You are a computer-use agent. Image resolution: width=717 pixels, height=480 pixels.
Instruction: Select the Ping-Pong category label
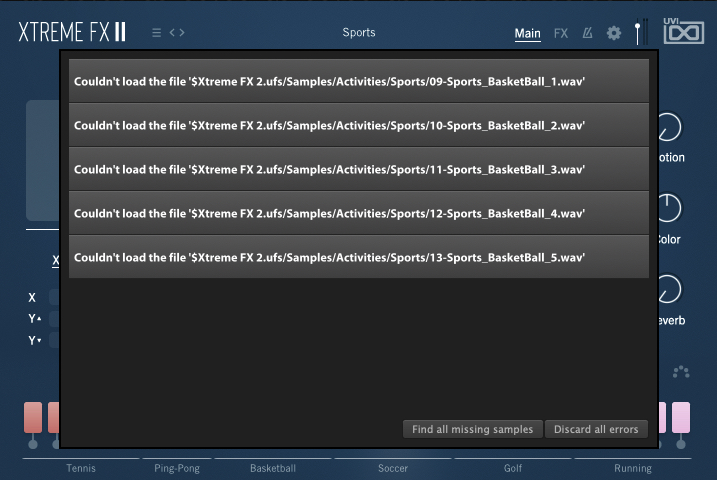click(177, 468)
